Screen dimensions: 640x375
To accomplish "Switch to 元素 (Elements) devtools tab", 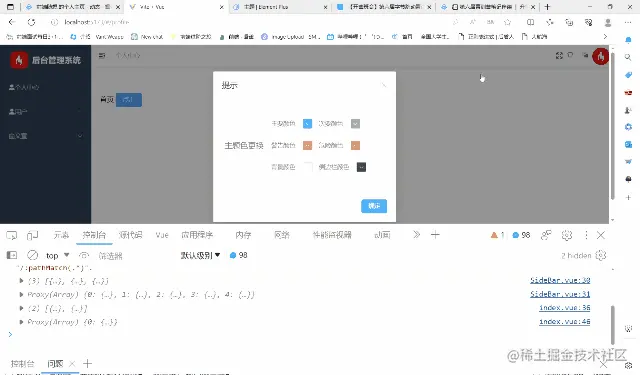I will (61, 235).
